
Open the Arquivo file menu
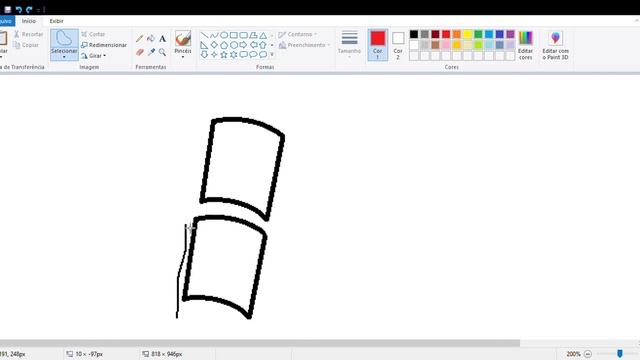tap(7, 21)
